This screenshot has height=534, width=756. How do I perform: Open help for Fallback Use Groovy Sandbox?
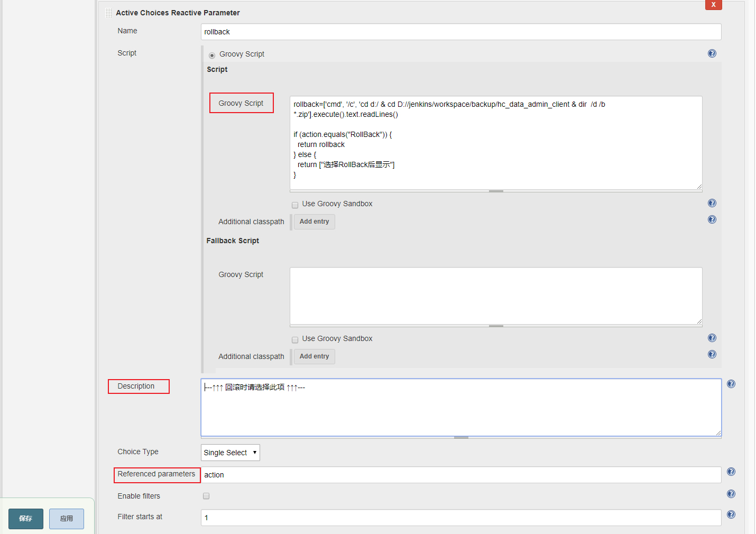point(712,338)
